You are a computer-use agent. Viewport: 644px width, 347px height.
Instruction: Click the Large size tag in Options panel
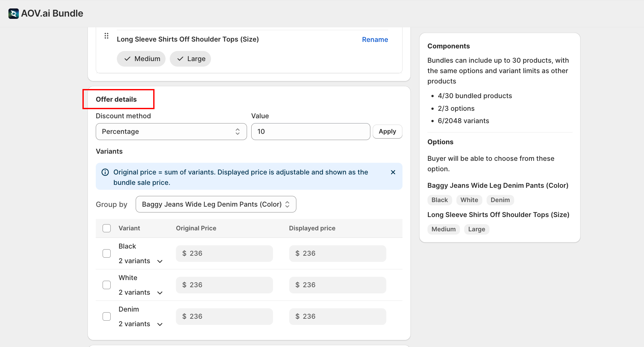pos(477,229)
